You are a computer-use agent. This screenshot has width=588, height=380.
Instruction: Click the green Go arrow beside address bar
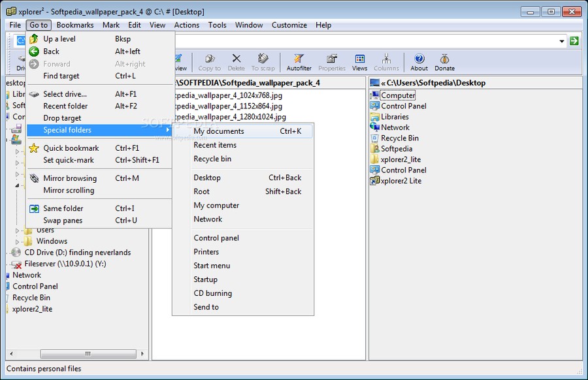pos(574,41)
